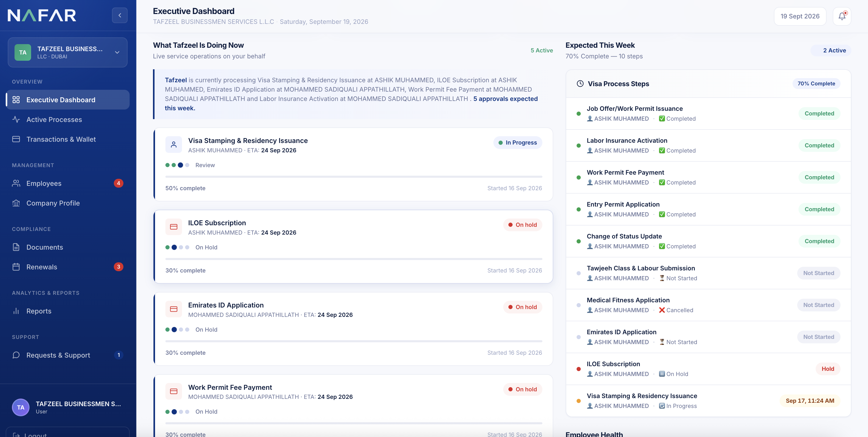The image size is (868, 437).
Task: Open Company Profile page
Action: pyautogui.click(x=67, y=203)
